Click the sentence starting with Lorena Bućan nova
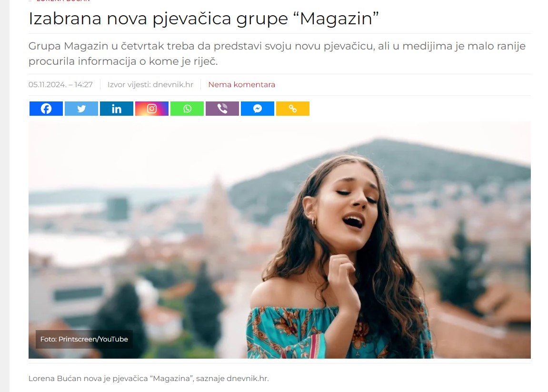 point(149,378)
